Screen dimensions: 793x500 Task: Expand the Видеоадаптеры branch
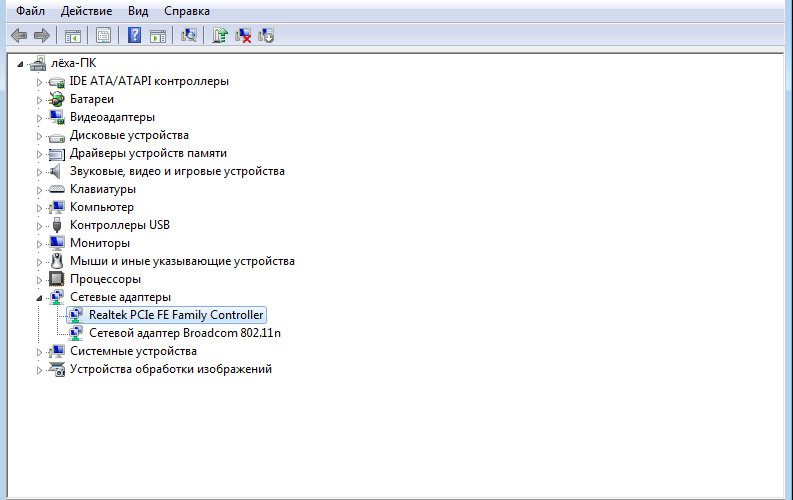39,118
